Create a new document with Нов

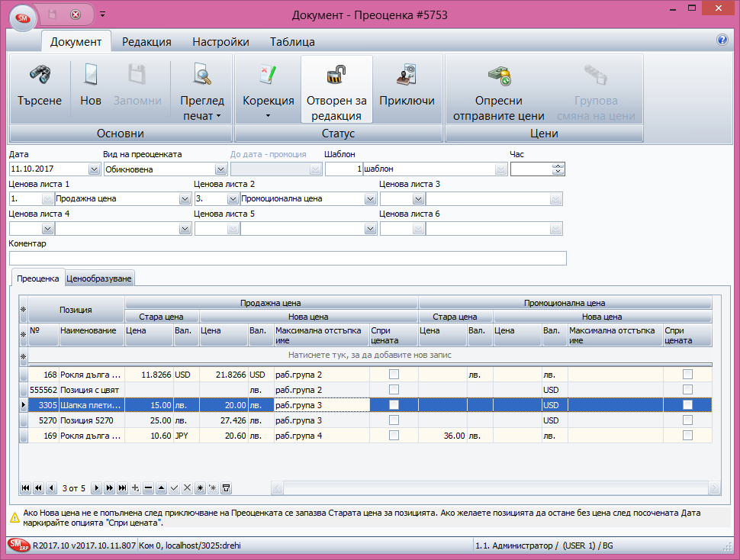(x=91, y=89)
